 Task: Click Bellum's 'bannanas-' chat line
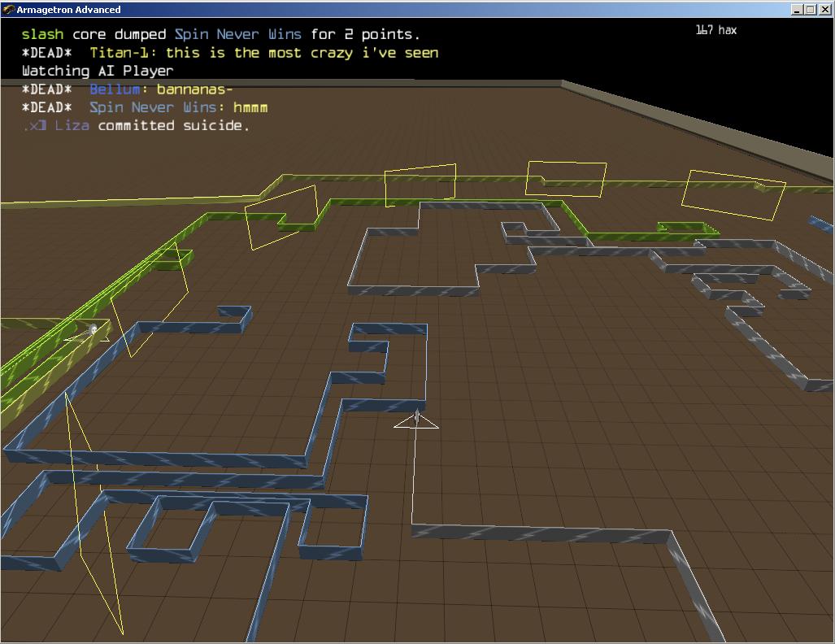pyautogui.click(x=128, y=89)
